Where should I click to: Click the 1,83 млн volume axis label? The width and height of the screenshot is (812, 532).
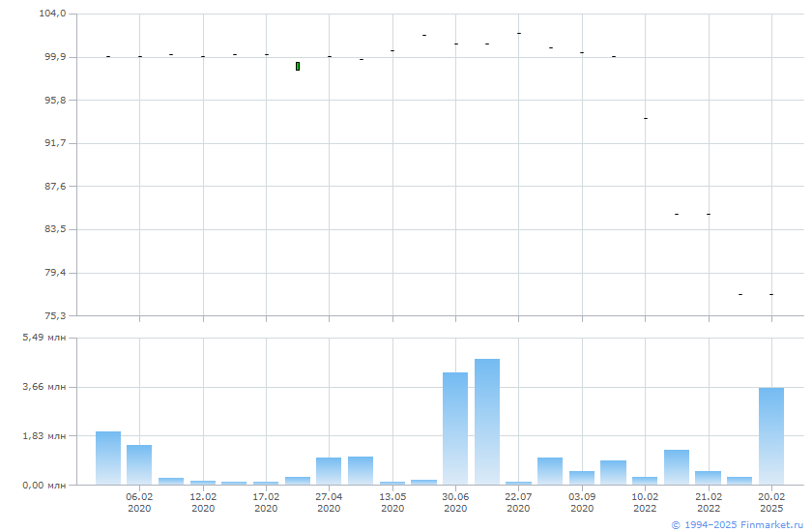pos(44,436)
